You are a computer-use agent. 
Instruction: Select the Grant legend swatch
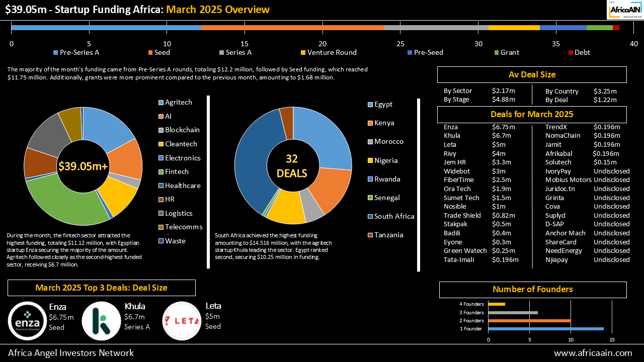point(496,52)
